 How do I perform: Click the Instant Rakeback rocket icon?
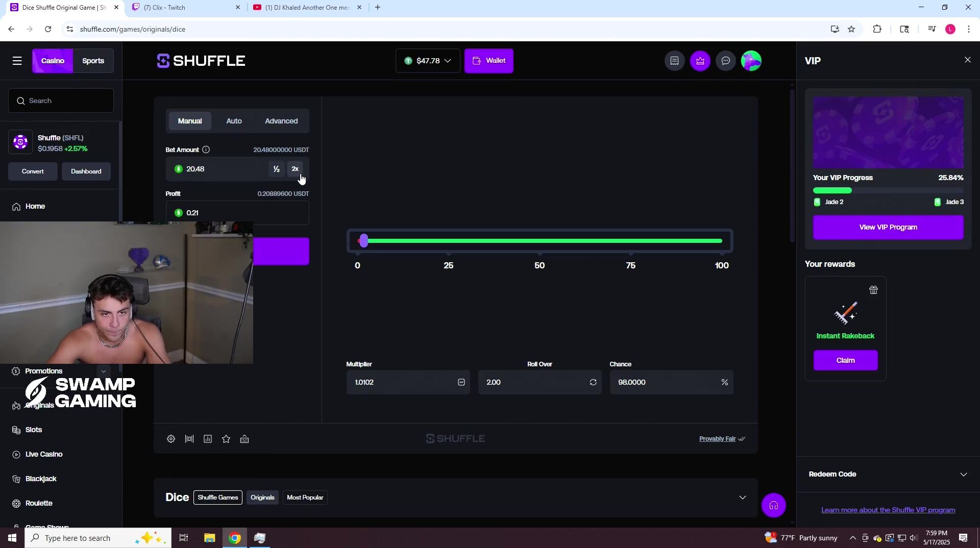coord(845,313)
